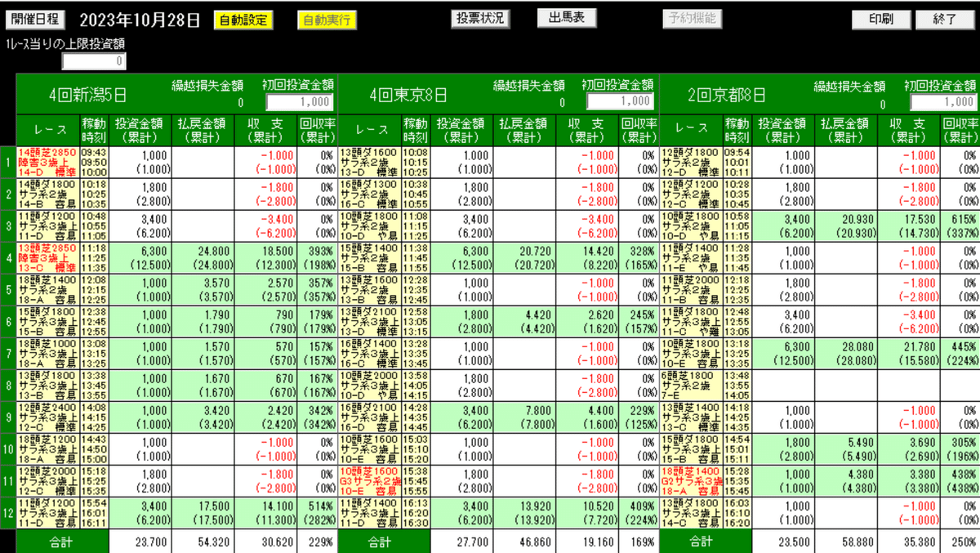Select the 2回京都8日 venue header
980x553 pixels.
coord(728,95)
